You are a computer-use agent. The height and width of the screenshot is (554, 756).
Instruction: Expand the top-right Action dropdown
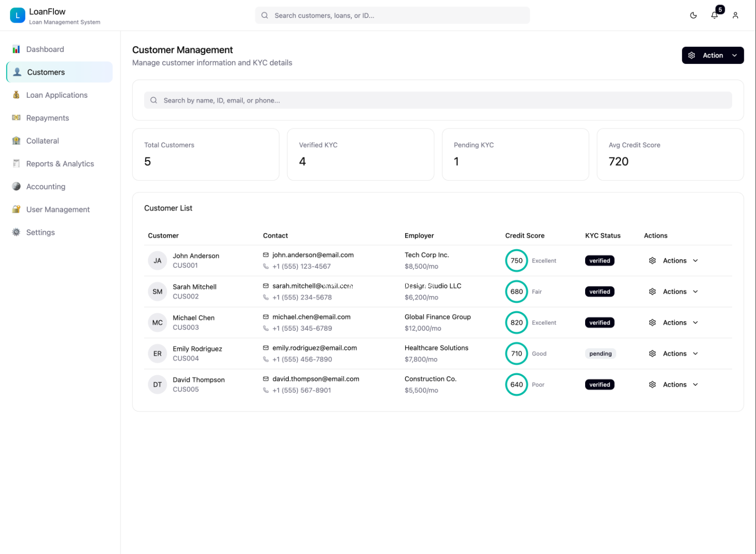(x=712, y=55)
